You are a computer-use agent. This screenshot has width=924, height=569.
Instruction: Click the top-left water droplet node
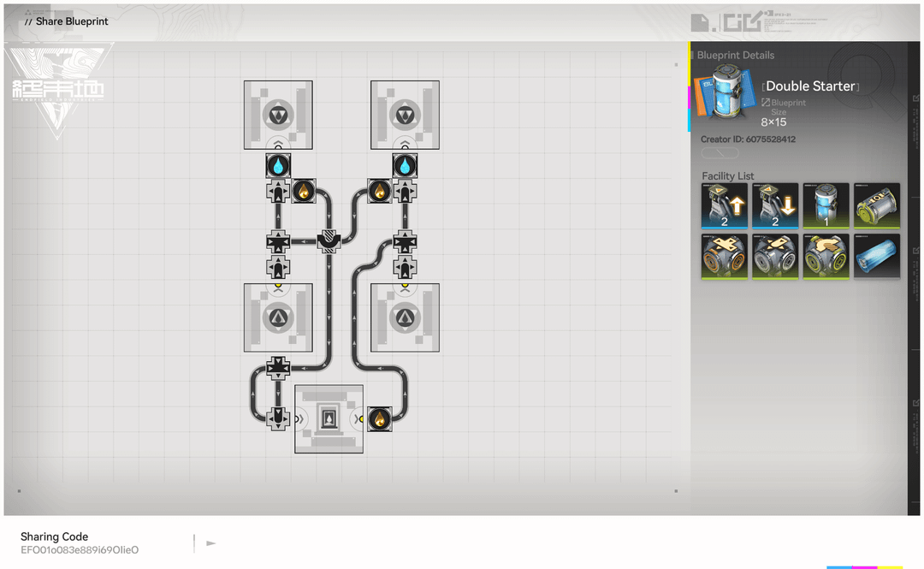click(278, 166)
